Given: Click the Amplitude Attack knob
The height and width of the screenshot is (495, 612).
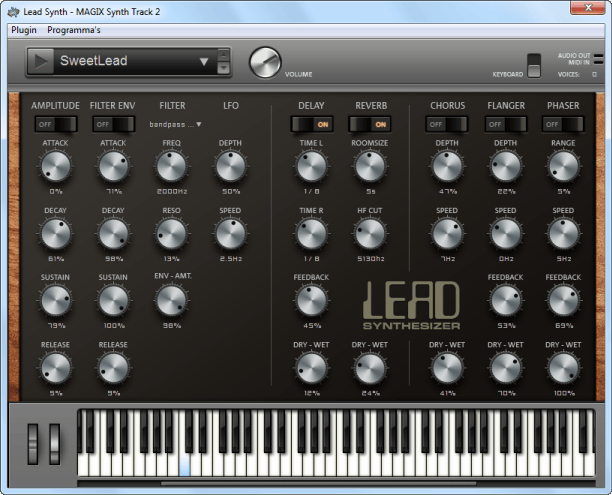Looking at the screenshot, I should (x=55, y=166).
